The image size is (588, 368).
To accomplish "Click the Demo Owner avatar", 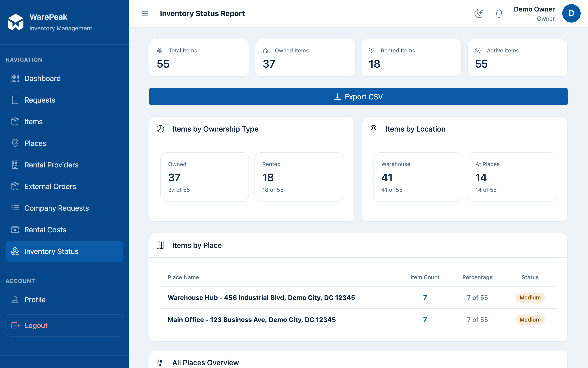I will pos(571,13).
